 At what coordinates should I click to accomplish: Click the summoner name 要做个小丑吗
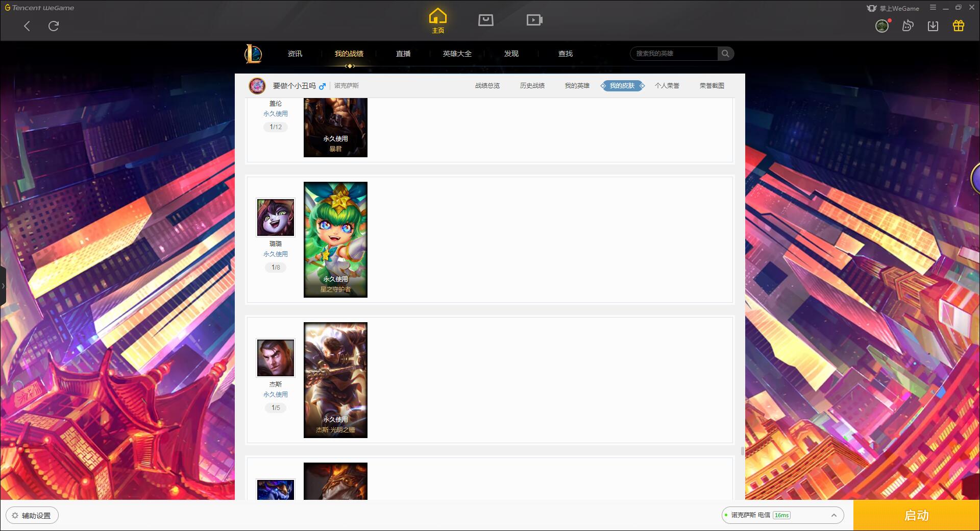point(294,86)
